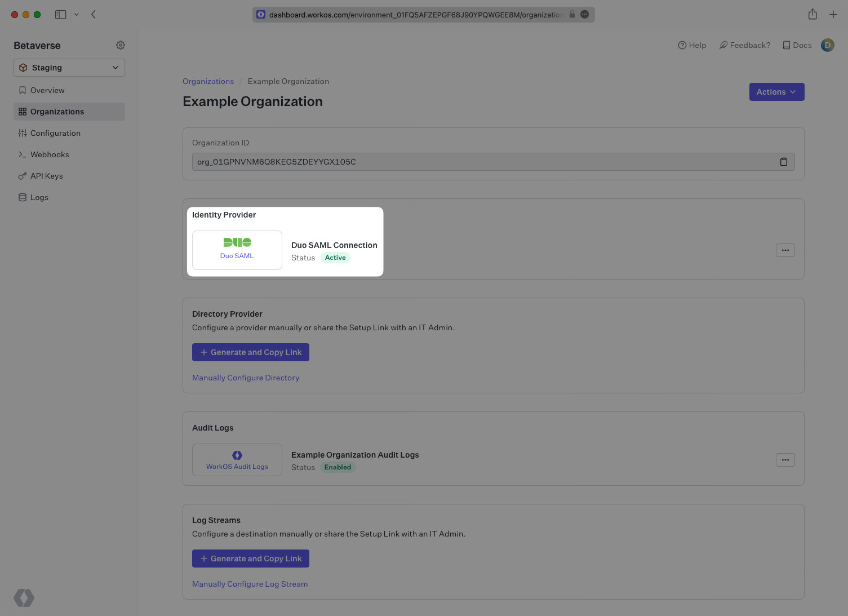Open the API Keys page

coord(47,176)
